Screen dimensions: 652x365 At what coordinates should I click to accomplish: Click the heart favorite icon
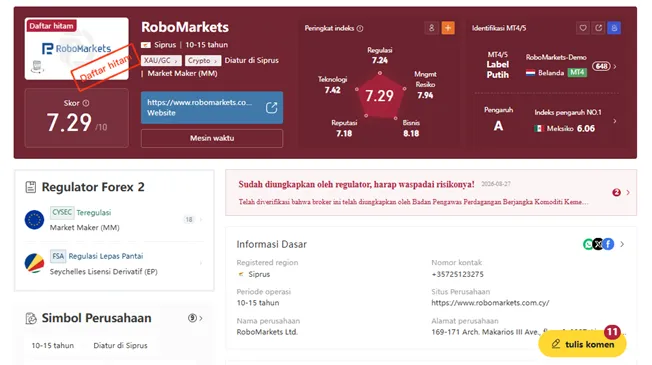coord(583,28)
